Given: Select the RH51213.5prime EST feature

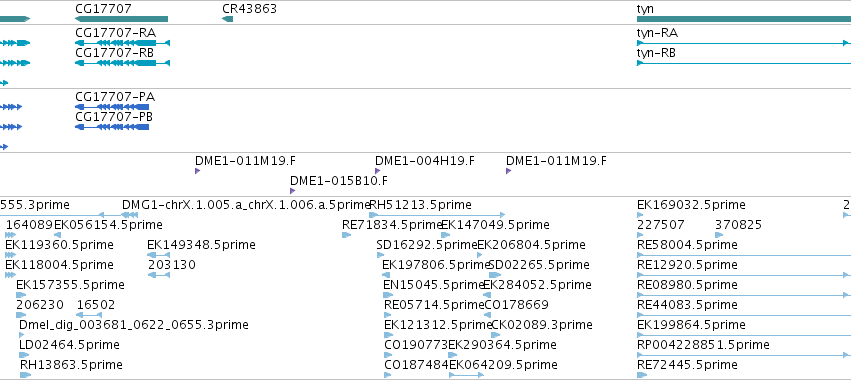Looking at the screenshot, I should [437, 215].
